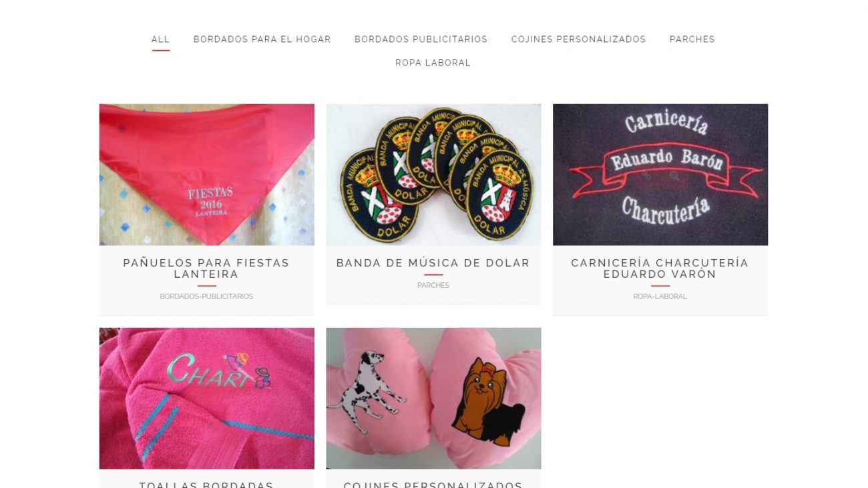Click the magnifier zoom icon on Carnicería image
Image resolution: width=868 pixels, height=488 pixels.
coord(674,177)
